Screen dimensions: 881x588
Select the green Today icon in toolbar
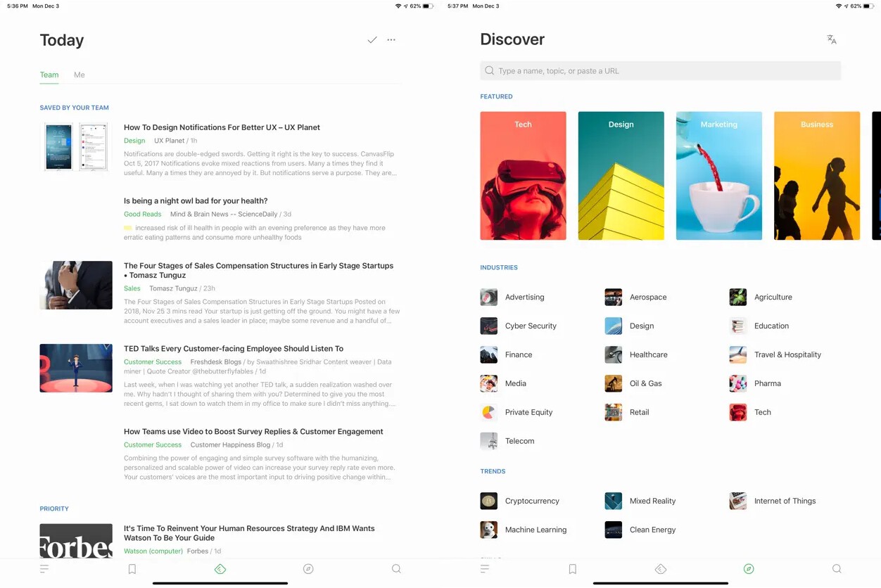click(220, 568)
